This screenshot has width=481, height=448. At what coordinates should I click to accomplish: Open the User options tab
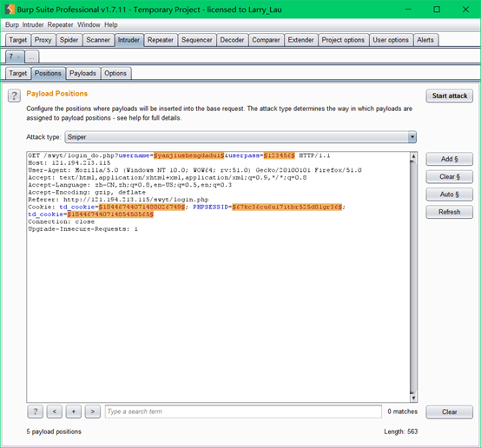(391, 40)
